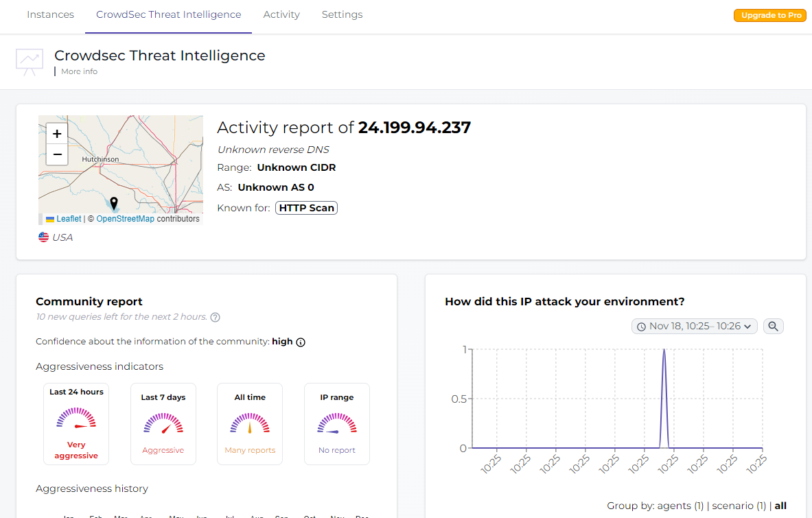Zoom out on the map
The width and height of the screenshot is (812, 518).
pos(57,154)
